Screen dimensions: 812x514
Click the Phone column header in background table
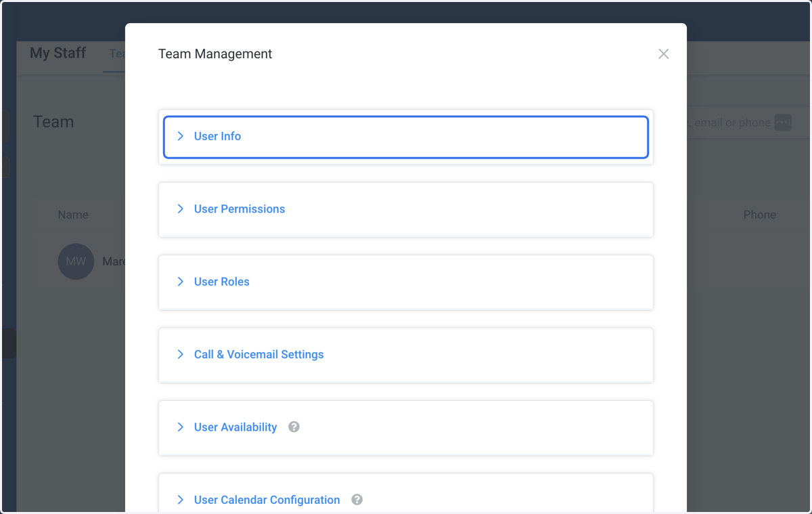[x=760, y=215]
